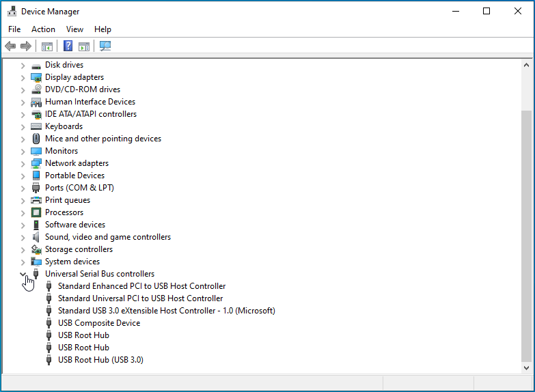535x392 pixels.
Task: Click the Show/Hide Action Pane icon
Action: 84,46
